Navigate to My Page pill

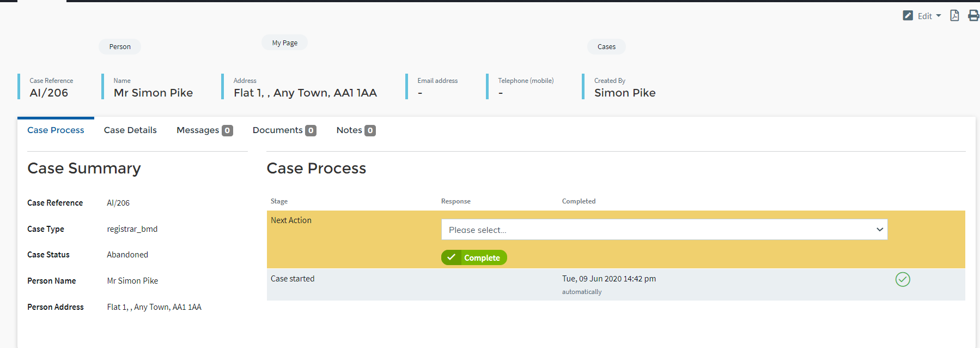point(284,43)
